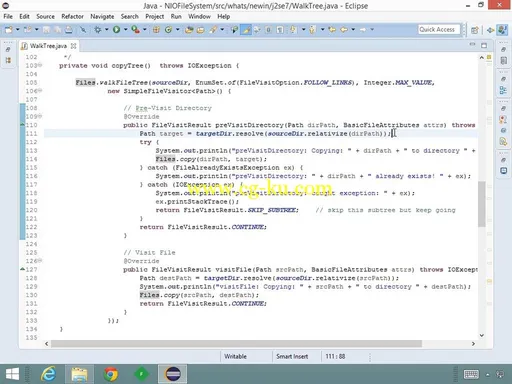
Task: Open the Debug configurations dropdown arrow
Action: pyautogui.click(x=106, y=30)
